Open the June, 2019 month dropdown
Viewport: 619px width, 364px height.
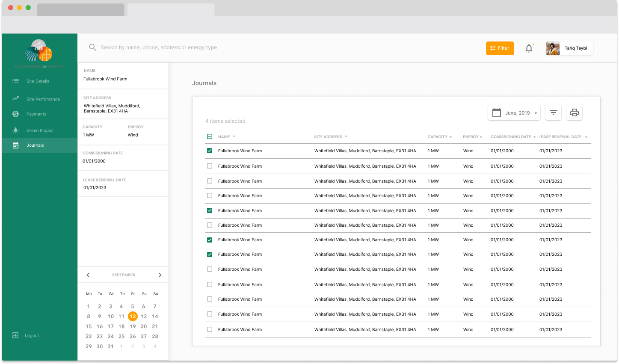[x=514, y=113]
